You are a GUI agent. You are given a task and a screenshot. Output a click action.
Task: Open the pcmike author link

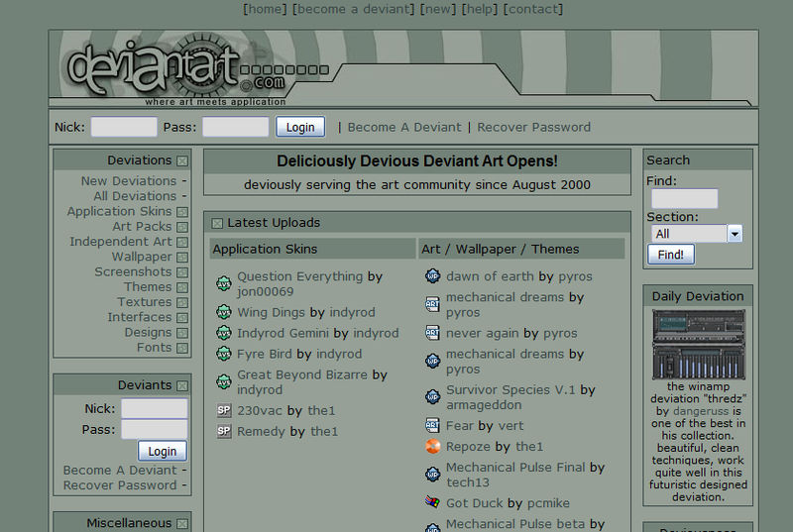click(x=548, y=503)
